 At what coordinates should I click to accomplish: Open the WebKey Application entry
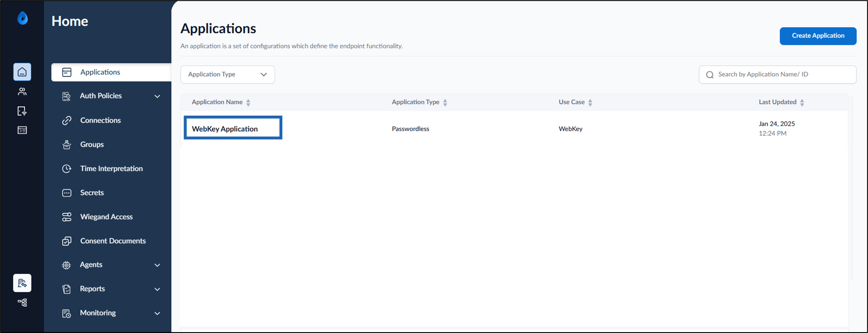point(225,129)
